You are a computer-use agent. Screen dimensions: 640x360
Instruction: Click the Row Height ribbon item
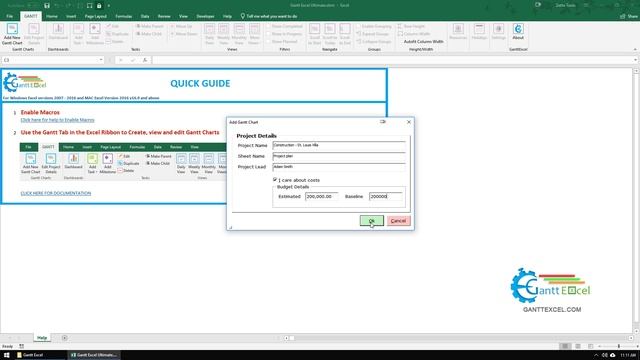411,26
